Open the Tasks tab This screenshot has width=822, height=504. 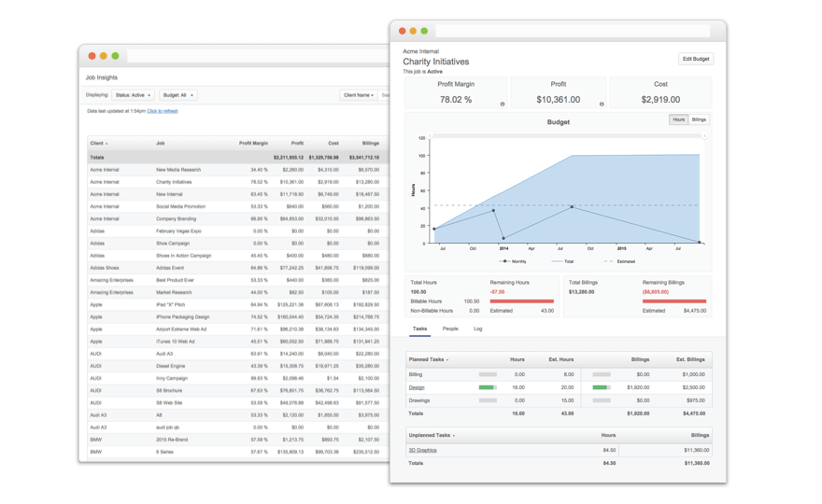pyautogui.click(x=419, y=329)
